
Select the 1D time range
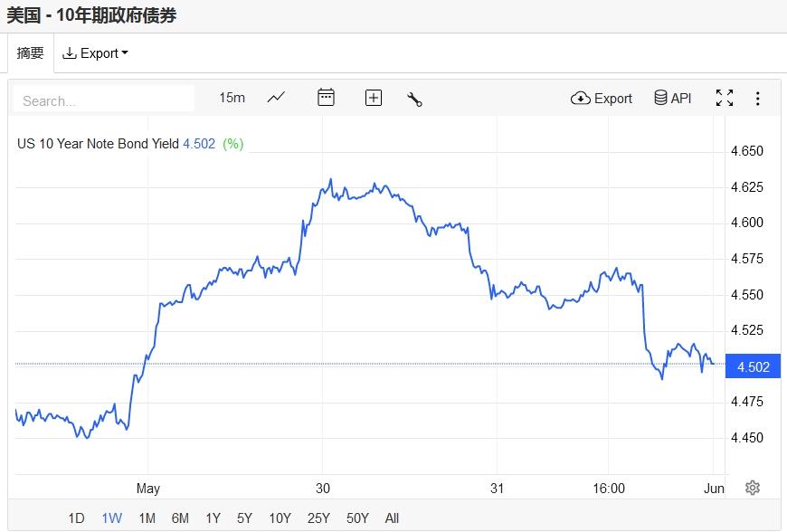[77, 518]
